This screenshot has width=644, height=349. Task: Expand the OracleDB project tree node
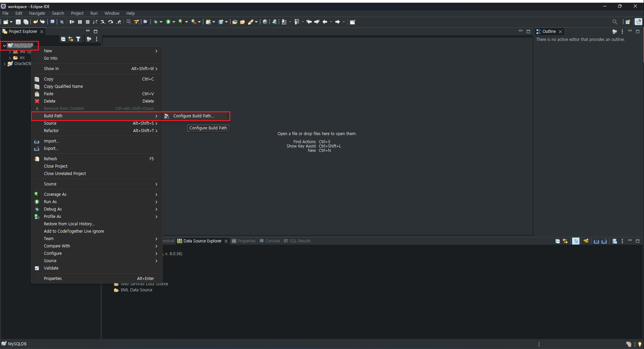point(4,64)
